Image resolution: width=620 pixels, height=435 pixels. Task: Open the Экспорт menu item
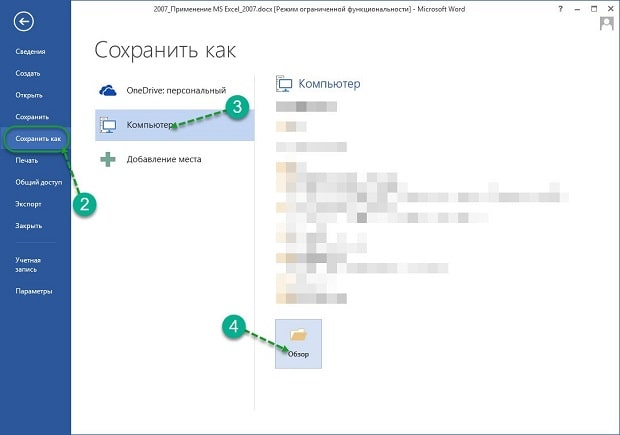28,204
